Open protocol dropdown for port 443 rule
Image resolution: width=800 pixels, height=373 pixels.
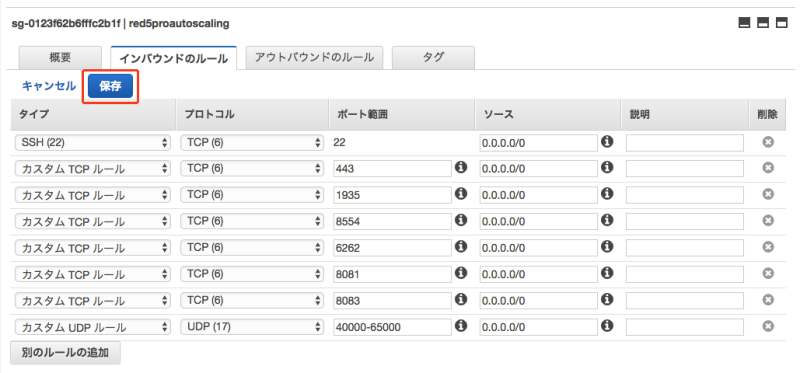click(x=252, y=168)
